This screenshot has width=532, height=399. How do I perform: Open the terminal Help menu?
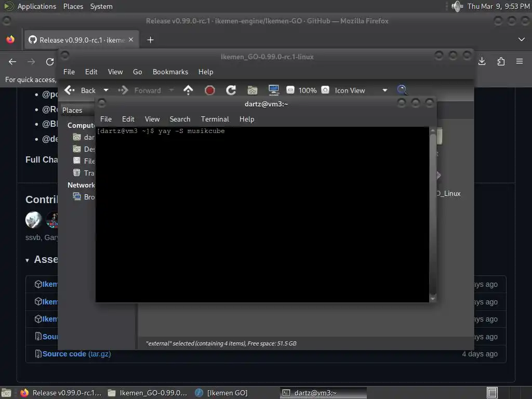coord(247,119)
